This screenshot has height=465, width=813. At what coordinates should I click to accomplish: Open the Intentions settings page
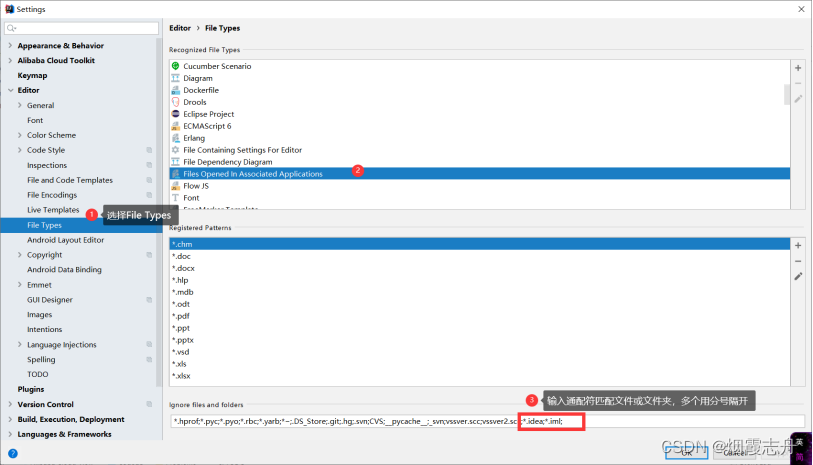[x=44, y=329]
